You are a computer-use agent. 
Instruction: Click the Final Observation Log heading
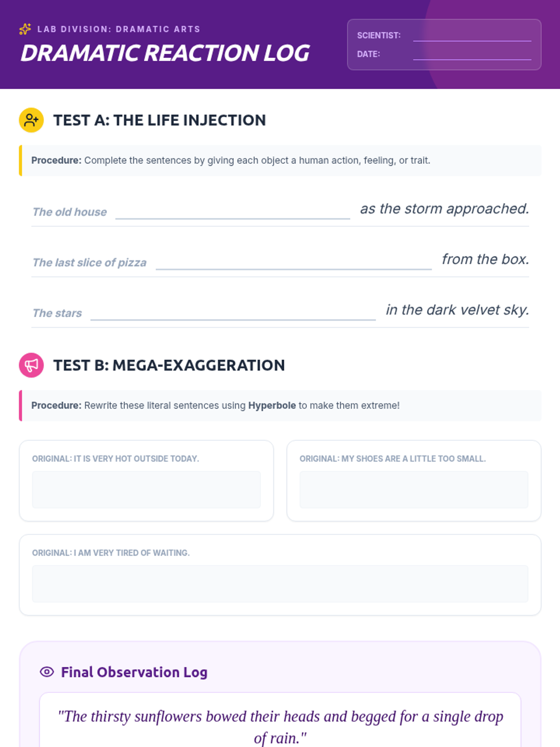tap(134, 672)
